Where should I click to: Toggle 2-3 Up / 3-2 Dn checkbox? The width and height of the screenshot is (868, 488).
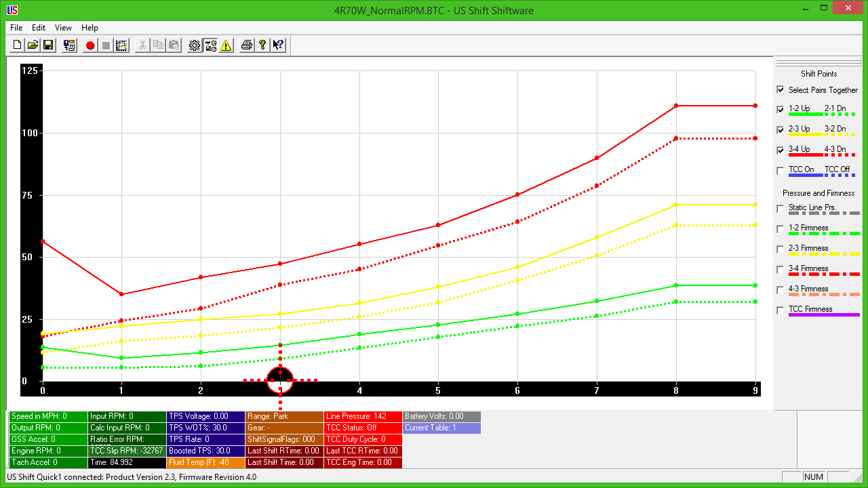click(781, 129)
